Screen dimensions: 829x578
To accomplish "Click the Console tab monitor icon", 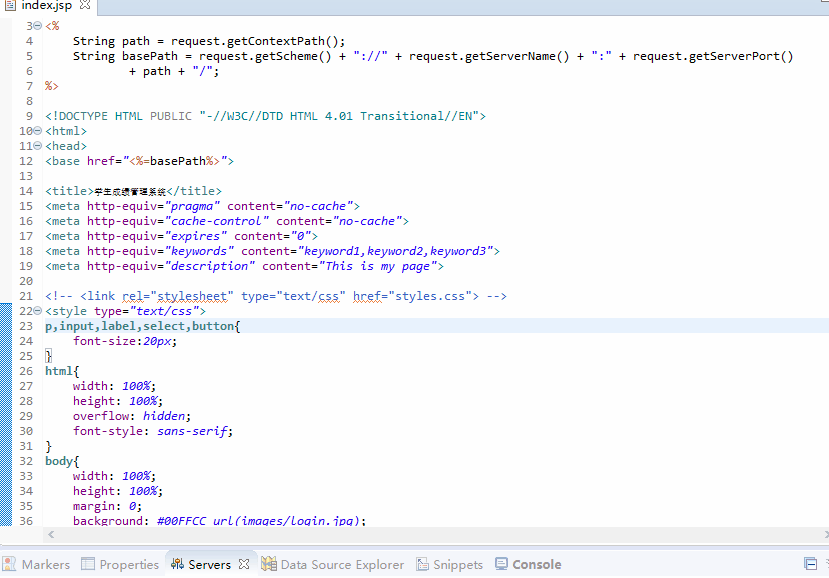I will [x=501, y=564].
